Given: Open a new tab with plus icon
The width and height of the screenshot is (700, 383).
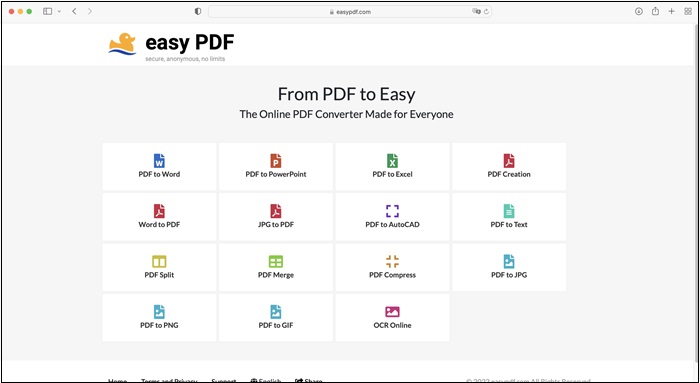Looking at the screenshot, I should pos(671,12).
